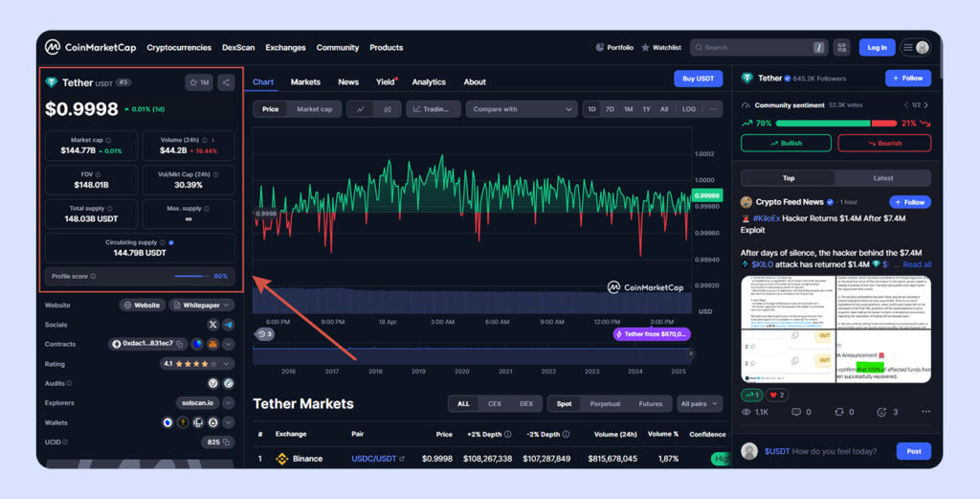Vote Bullish on community sentiment
Screen dimensions: 980x499
(786, 144)
